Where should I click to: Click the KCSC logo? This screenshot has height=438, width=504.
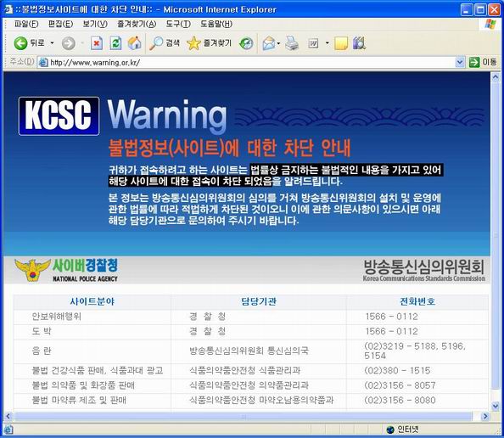tap(59, 115)
